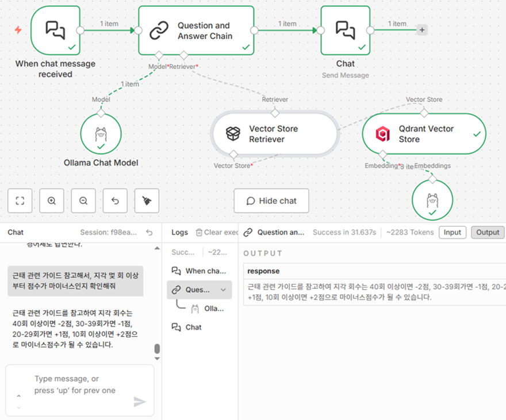Image resolution: width=506 pixels, height=420 pixels.
Task: Open the Qdrant Vector Store node
Action: tap(424, 134)
